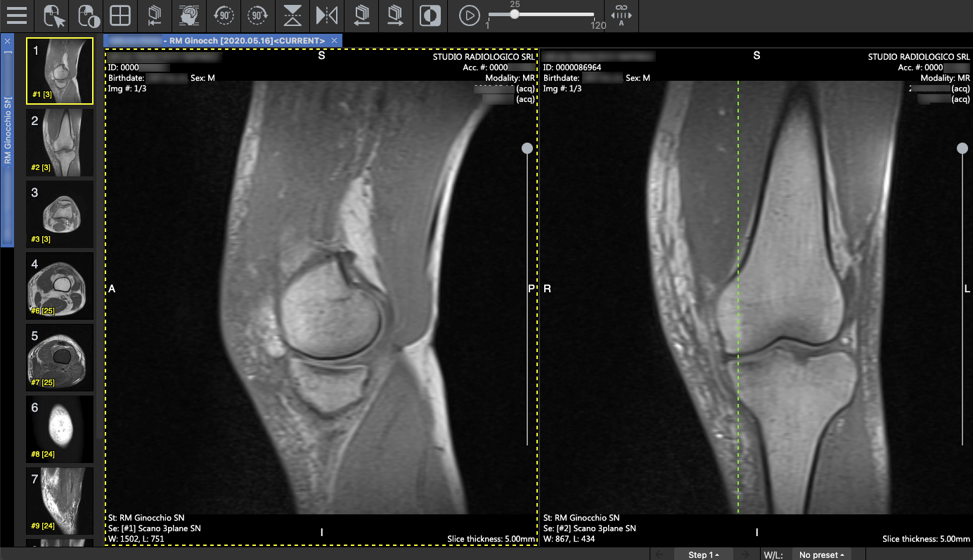Click right viewport 'Slice thickness: 5.00mm' text
The image size is (973, 560).
click(927, 539)
